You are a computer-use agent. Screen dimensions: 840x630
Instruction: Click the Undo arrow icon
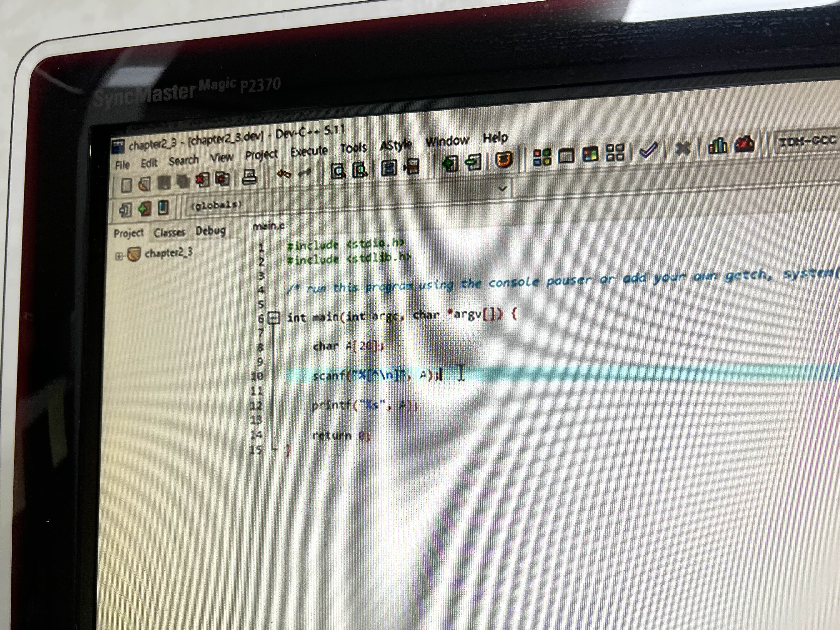pos(284,174)
